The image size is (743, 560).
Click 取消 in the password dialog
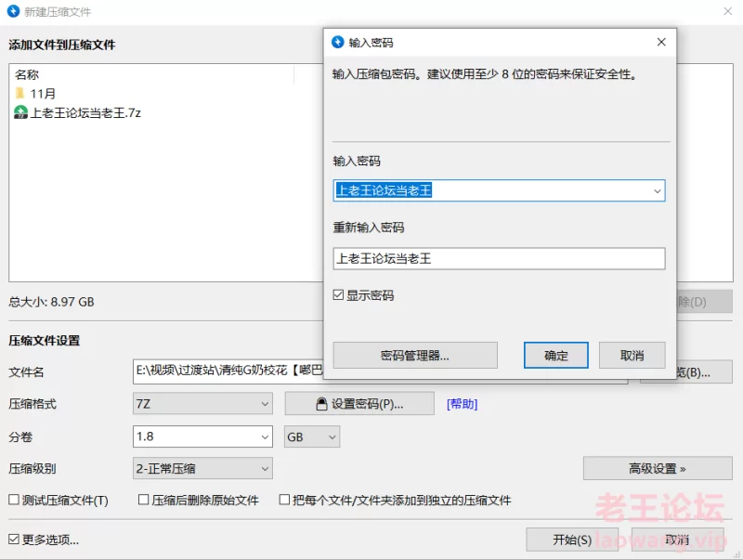(632, 356)
